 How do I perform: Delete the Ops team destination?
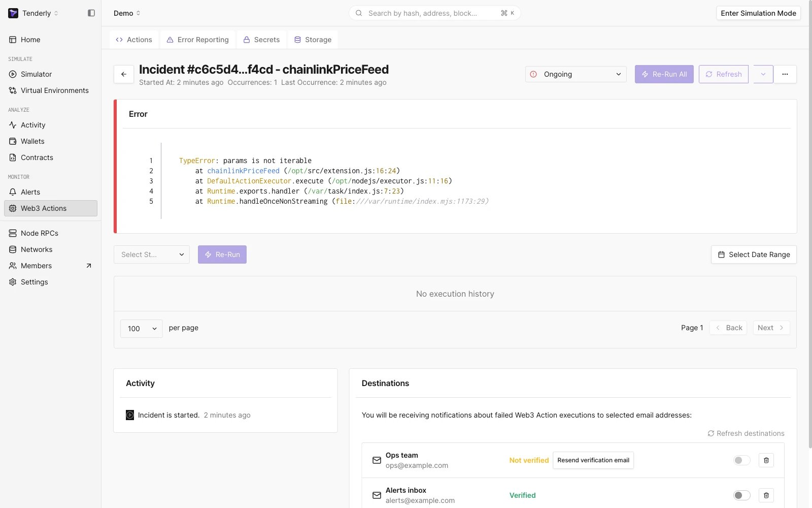click(x=766, y=460)
